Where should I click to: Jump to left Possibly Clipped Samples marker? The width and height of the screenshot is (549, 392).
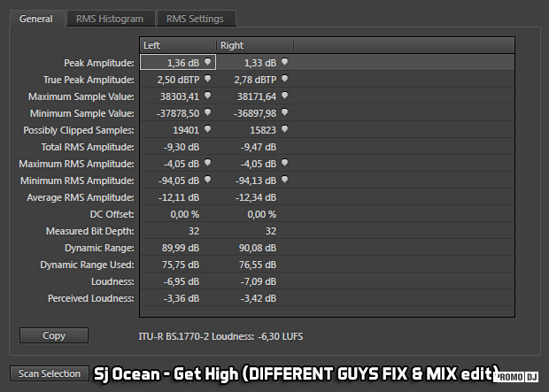pyautogui.click(x=207, y=129)
